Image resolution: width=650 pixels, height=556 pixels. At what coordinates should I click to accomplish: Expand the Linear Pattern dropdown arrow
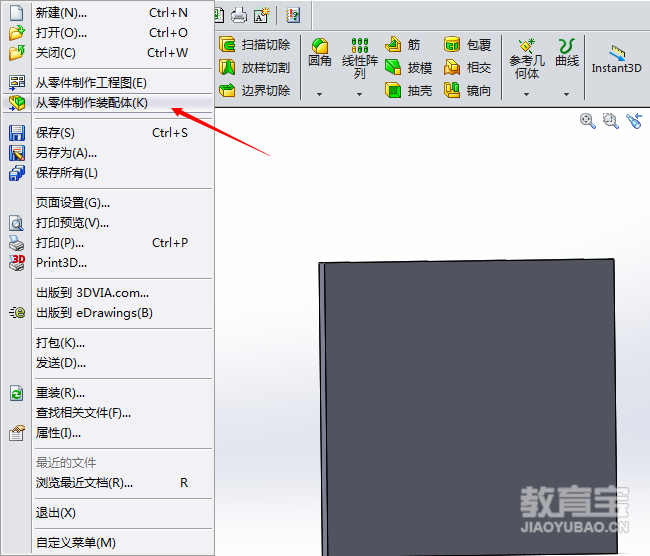click(359, 94)
